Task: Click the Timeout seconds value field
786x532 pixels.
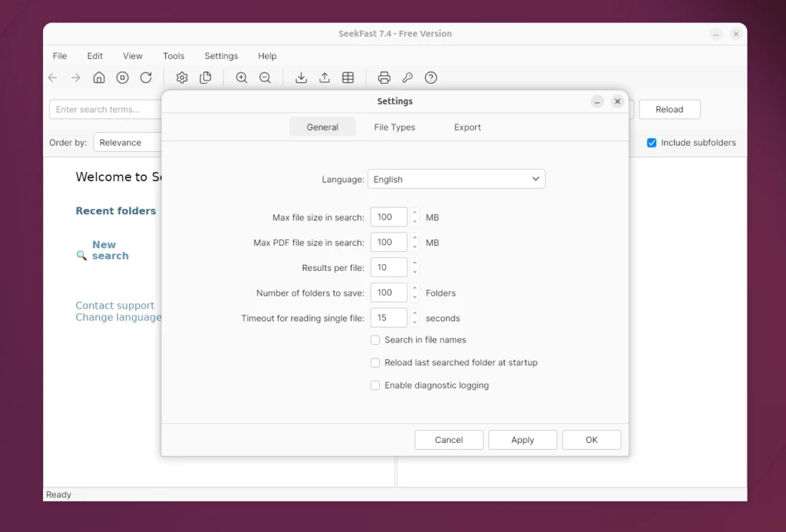Action: click(x=389, y=318)
